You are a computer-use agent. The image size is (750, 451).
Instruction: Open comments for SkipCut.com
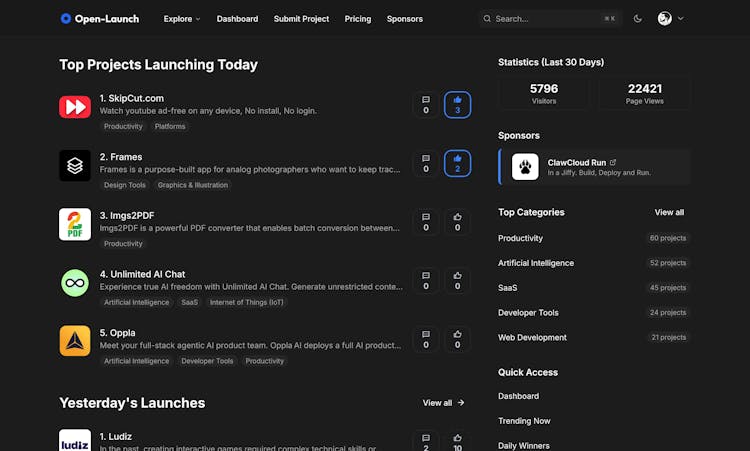426,105
